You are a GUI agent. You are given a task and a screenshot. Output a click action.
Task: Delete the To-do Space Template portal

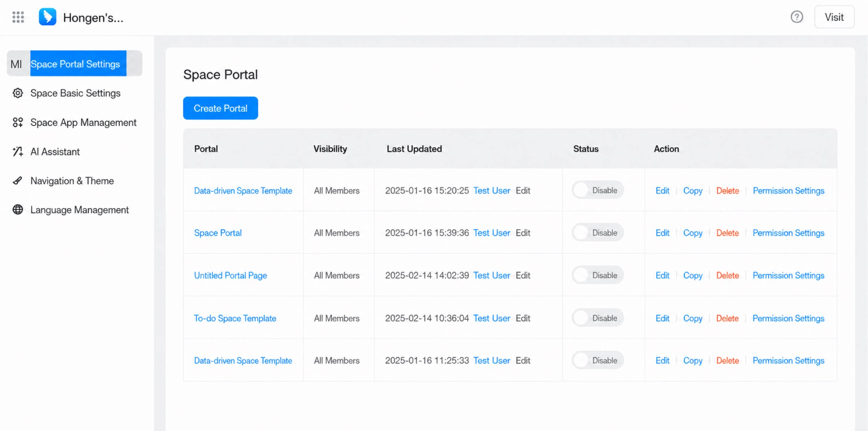pos(727,318)
